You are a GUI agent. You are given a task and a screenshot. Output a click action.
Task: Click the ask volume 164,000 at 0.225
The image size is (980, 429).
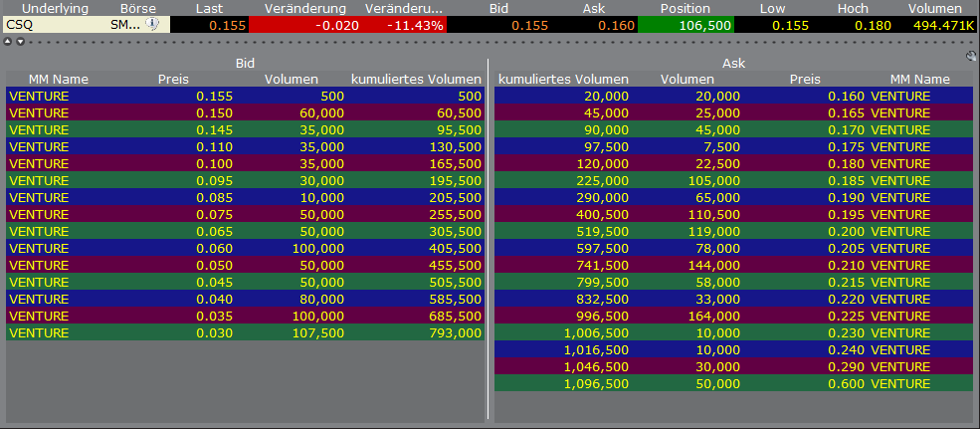click(x=716, y=316)
